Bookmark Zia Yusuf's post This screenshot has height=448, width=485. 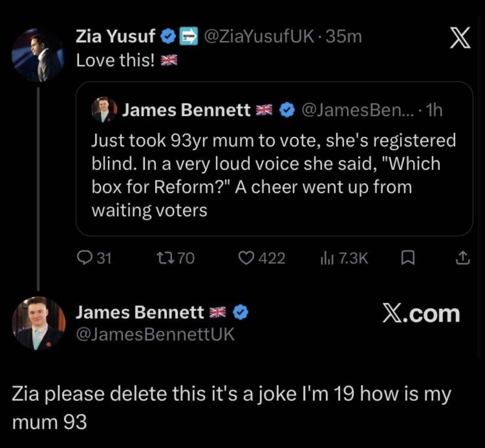coord(408,258)
